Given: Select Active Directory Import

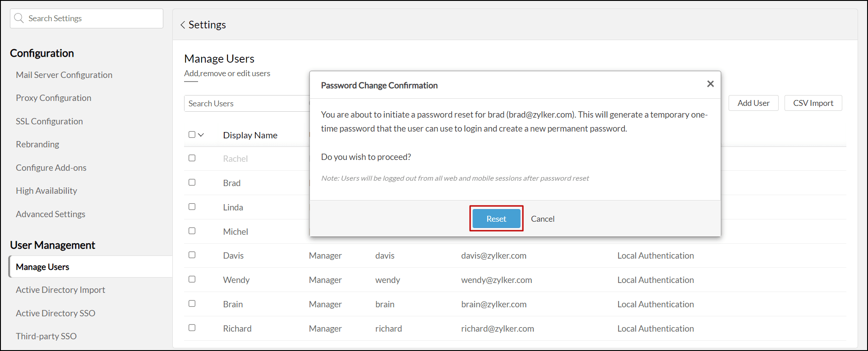Looking at the screenshot, I should point(60,290).
